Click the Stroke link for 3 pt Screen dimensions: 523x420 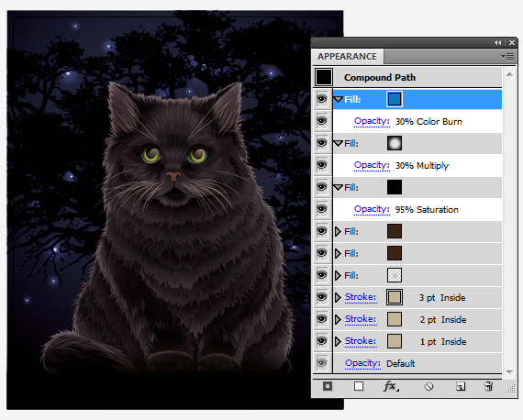(361, 297)
